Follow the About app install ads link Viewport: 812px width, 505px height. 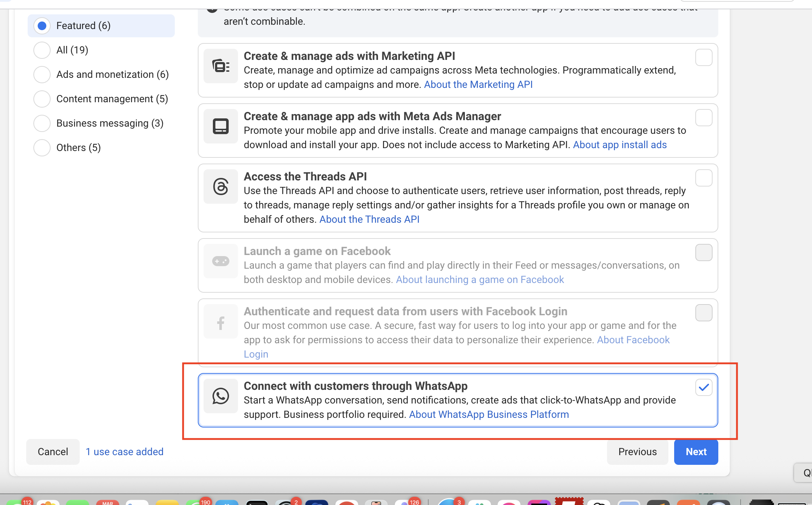[620, 145]
